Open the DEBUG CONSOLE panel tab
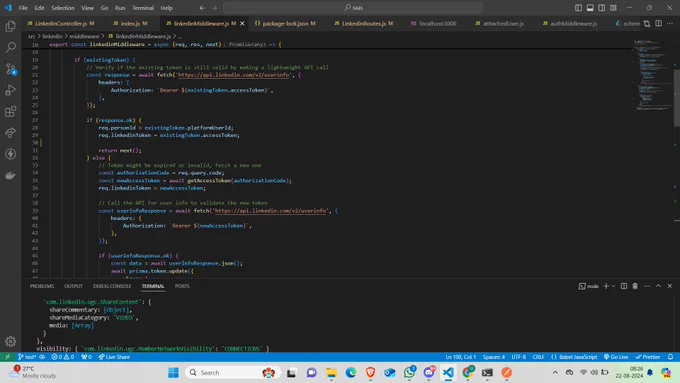680x383 pixels. tap(112, 286)
